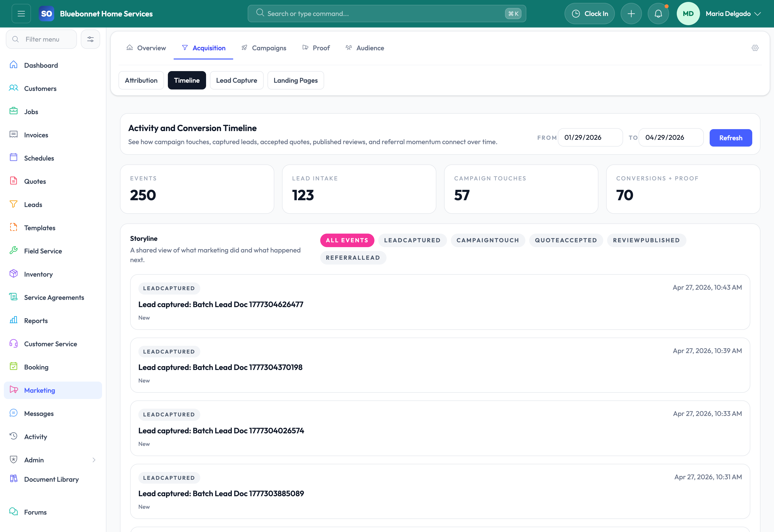Open the Batch Lead Doc 1777304370198 event
The image size is (774, 532).
click(440, 365)
